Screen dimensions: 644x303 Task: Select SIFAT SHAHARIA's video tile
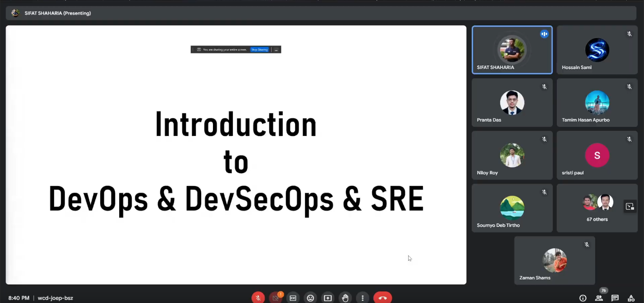tap(512, 50)
